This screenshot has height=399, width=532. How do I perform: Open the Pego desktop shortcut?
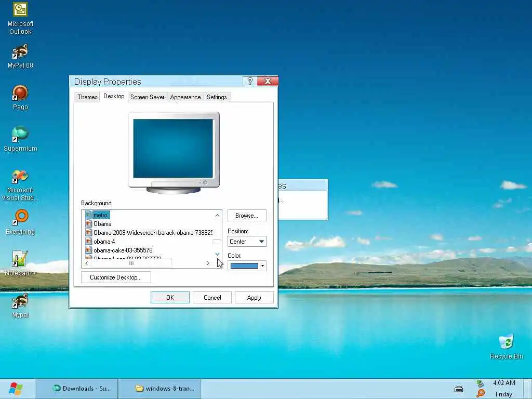tap(20, 98)
